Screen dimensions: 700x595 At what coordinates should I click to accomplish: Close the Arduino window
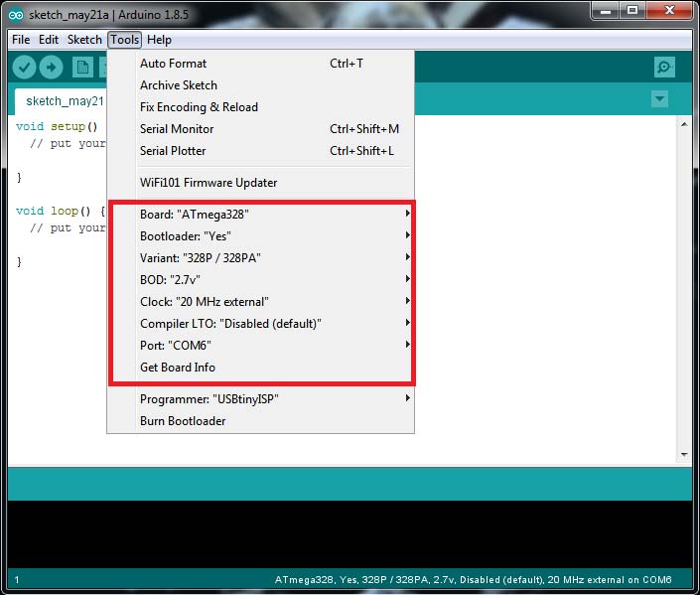tap(669, 11)
